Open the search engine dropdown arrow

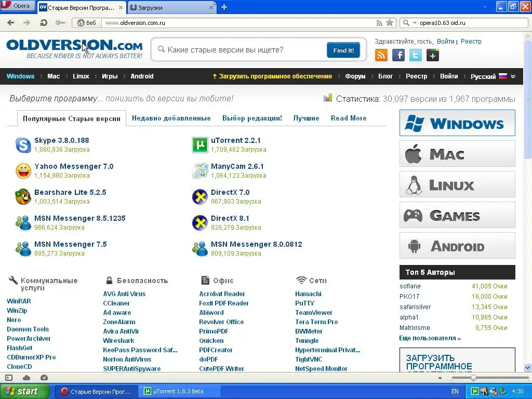(x=415, y=23)
